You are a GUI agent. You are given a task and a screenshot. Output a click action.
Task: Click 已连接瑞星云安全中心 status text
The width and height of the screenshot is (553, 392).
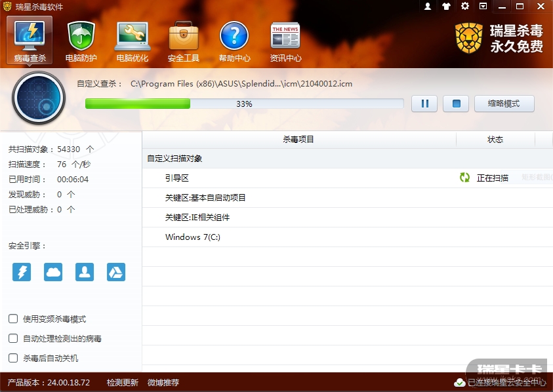[507, 382]
